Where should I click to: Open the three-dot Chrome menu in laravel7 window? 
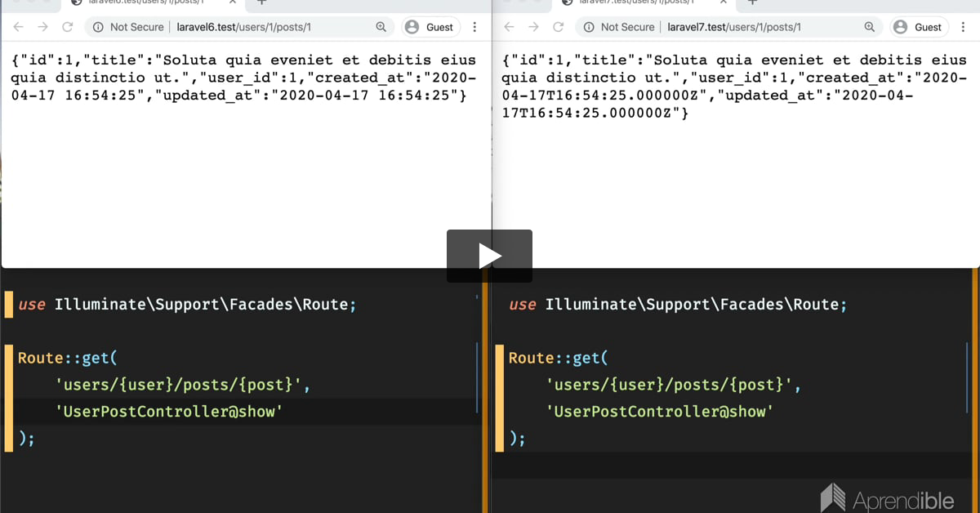[x=964, y=27]
